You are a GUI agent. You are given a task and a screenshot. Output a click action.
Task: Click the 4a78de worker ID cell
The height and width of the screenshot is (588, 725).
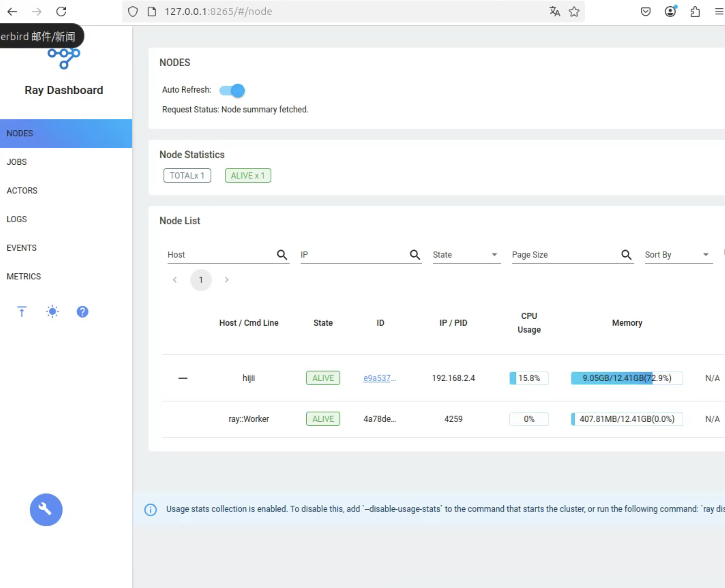click(379, 419)
